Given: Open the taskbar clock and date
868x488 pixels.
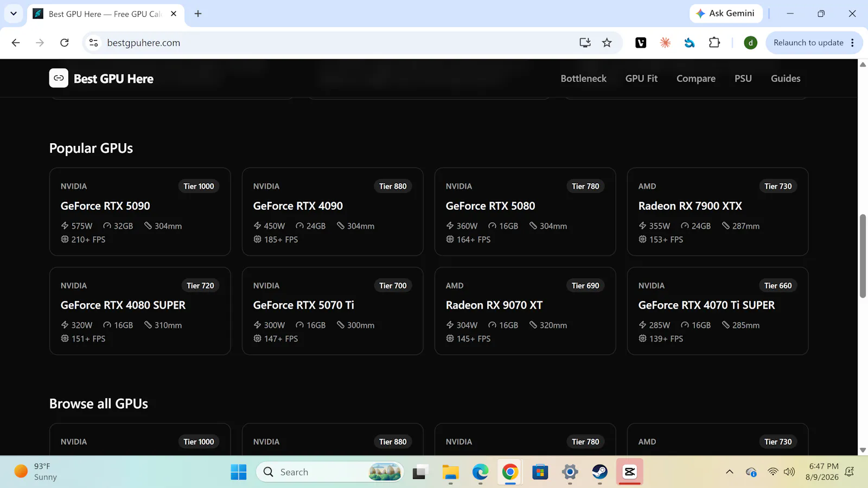Looking at the screenshot, I should 824,472.
